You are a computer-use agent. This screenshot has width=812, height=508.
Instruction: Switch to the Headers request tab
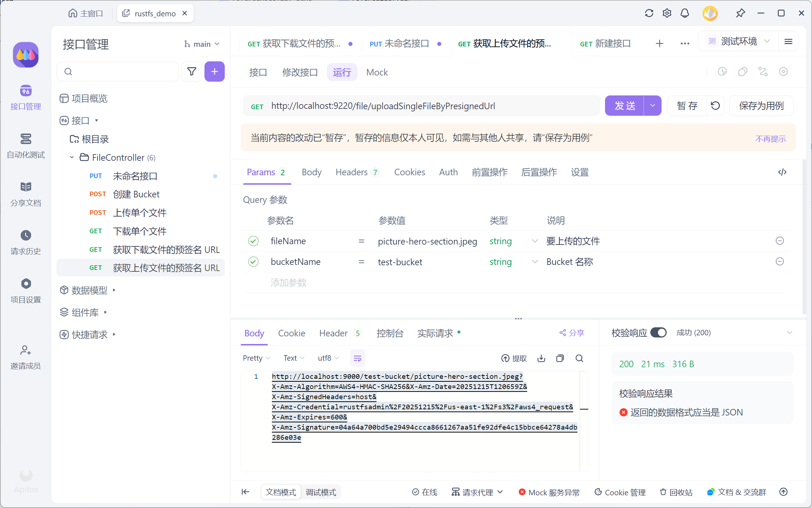pos(357,172)
